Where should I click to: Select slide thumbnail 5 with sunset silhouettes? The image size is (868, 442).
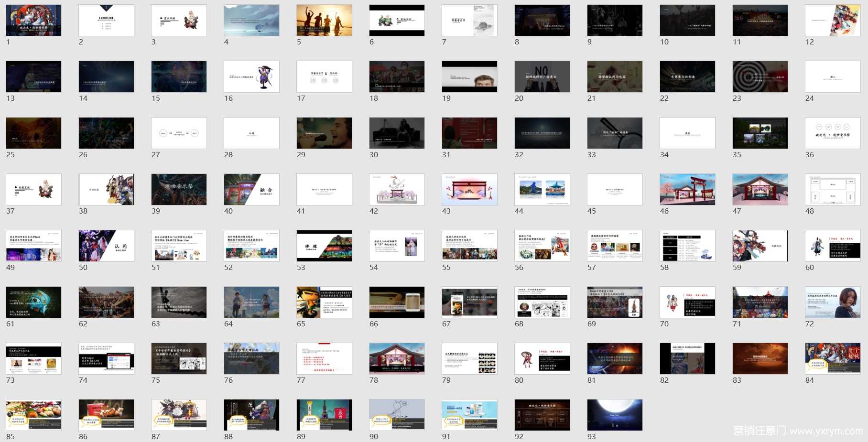(324, 20)
